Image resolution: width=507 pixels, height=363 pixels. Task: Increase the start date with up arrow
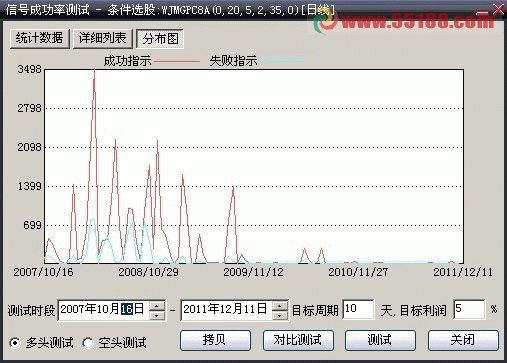[x=157, y=305]
